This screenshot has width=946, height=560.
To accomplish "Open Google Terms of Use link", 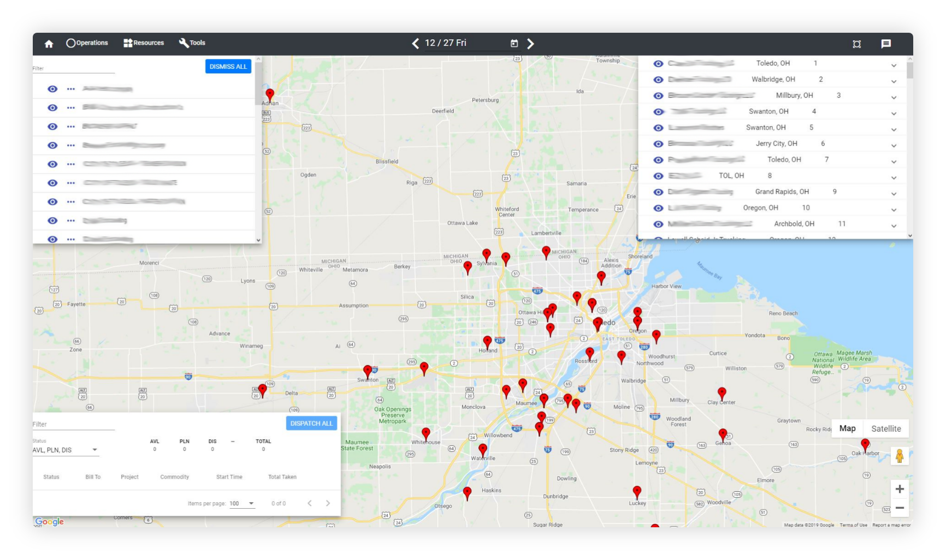I will 853,525.
